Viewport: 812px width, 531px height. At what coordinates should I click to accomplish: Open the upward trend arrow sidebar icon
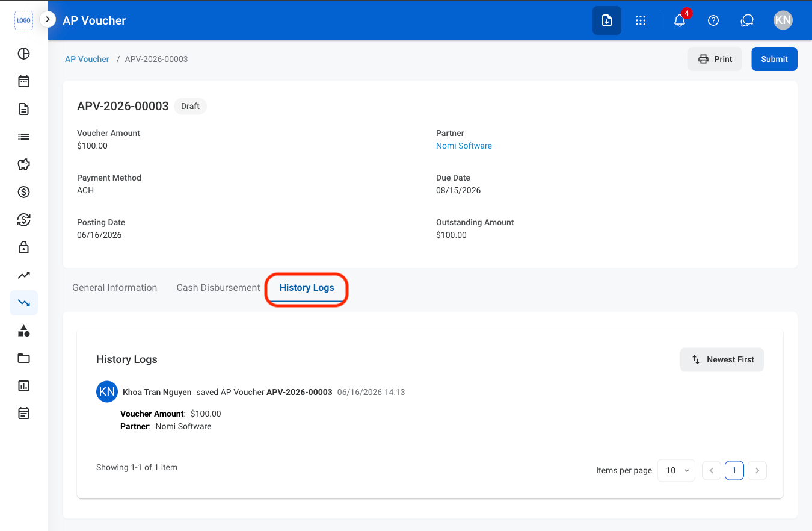(x=23, y=275)
